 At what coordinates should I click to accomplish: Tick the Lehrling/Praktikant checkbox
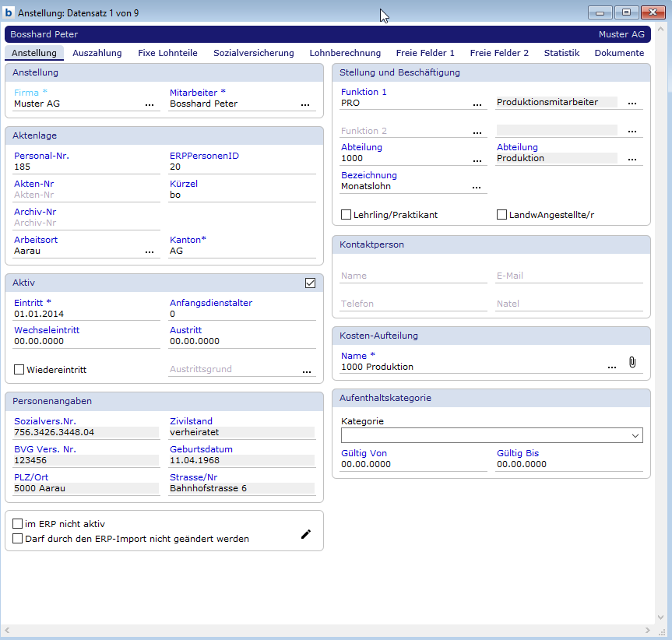click(347, 215)
